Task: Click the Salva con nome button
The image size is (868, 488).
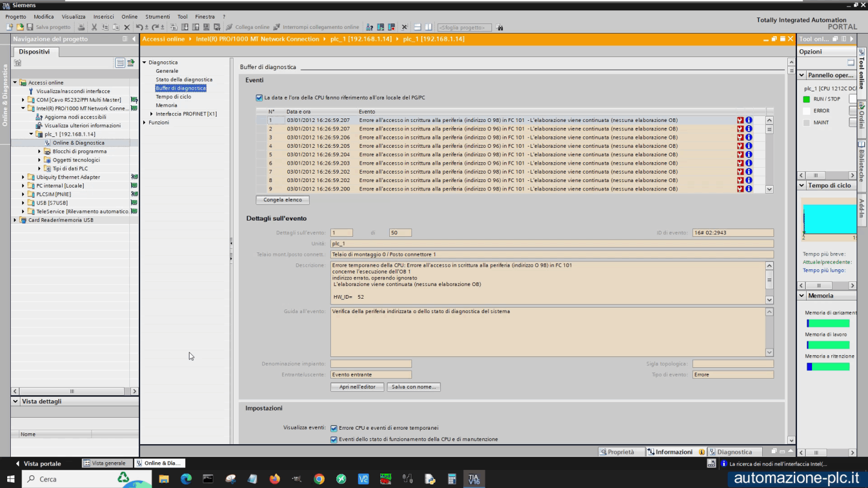Action: 413,387
